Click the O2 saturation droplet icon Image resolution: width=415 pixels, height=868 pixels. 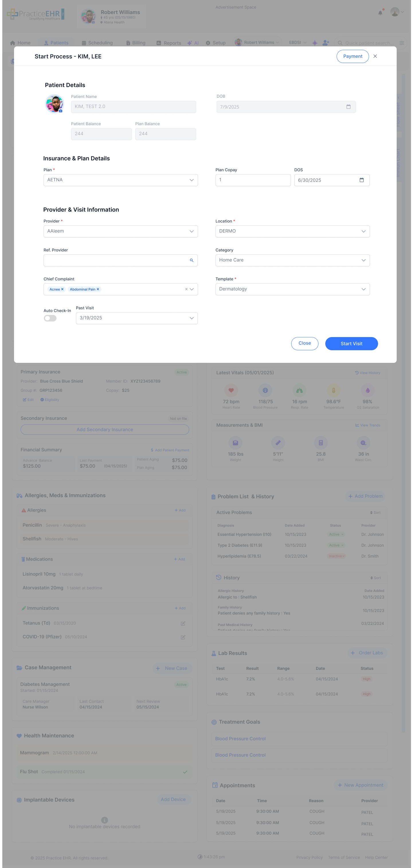[x=367, y=390]
